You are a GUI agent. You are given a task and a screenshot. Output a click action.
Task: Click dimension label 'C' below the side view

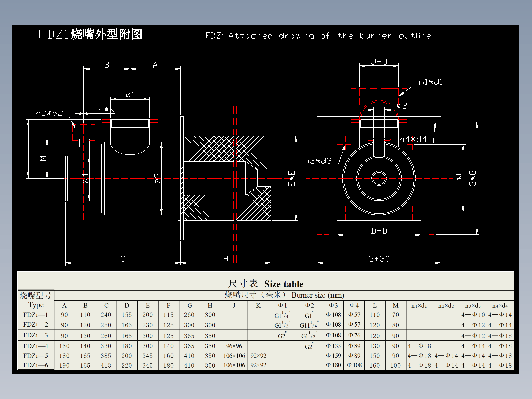point(123,259)
